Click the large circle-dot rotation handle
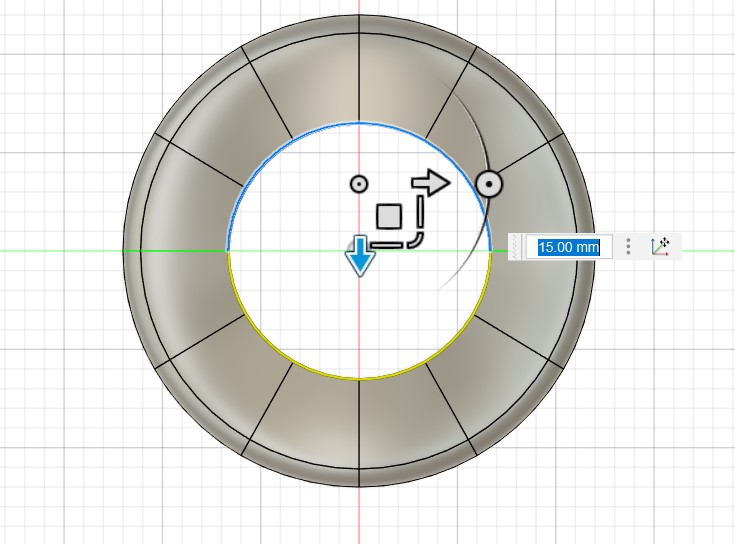Screen dimensions: 735x544 [488, 184]
